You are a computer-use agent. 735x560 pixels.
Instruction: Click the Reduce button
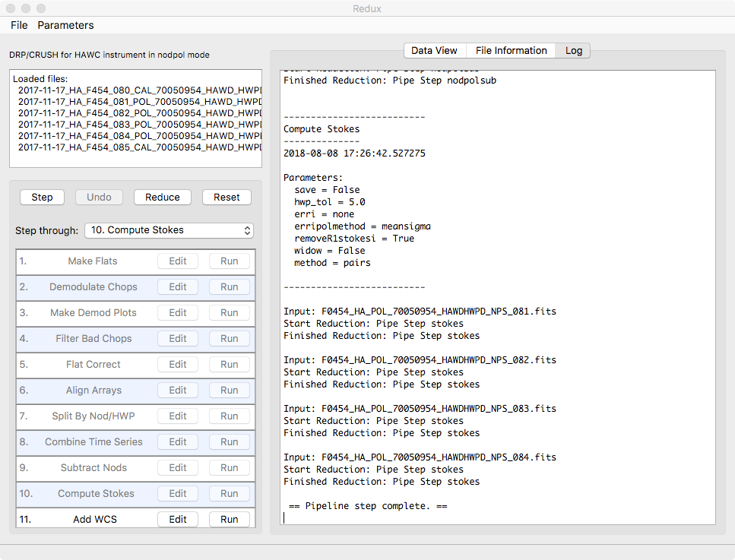click(x=162, y=197)
